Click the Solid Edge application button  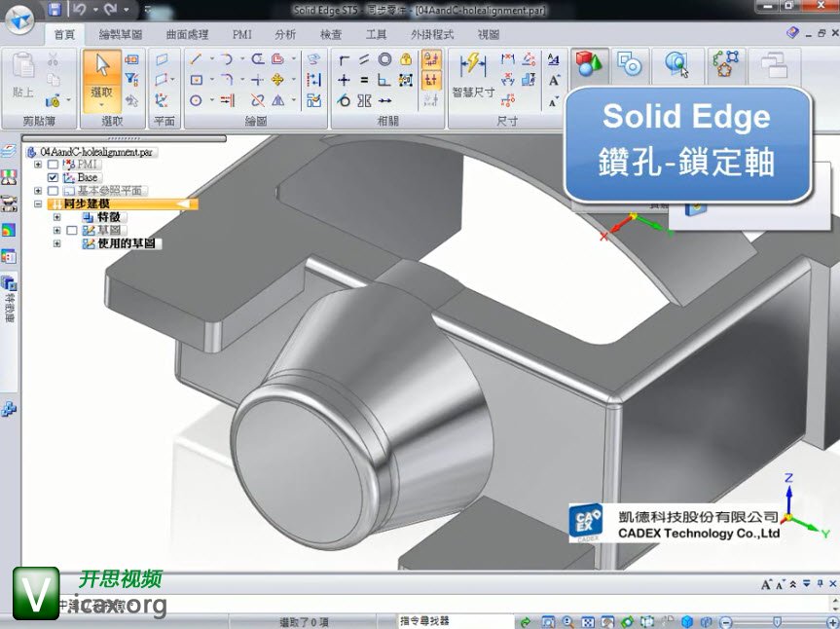[x=18, y=19]
